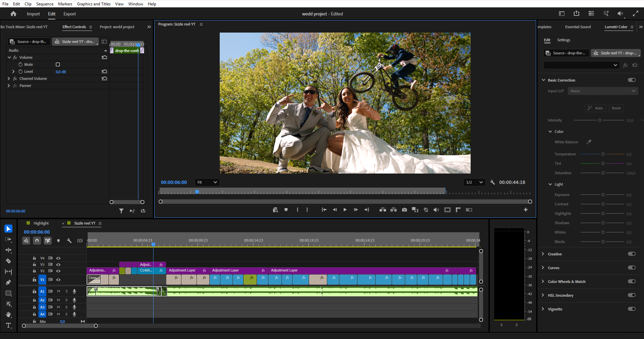Click the Lumetri Settings link
The image size is (644, 339).
564,40
